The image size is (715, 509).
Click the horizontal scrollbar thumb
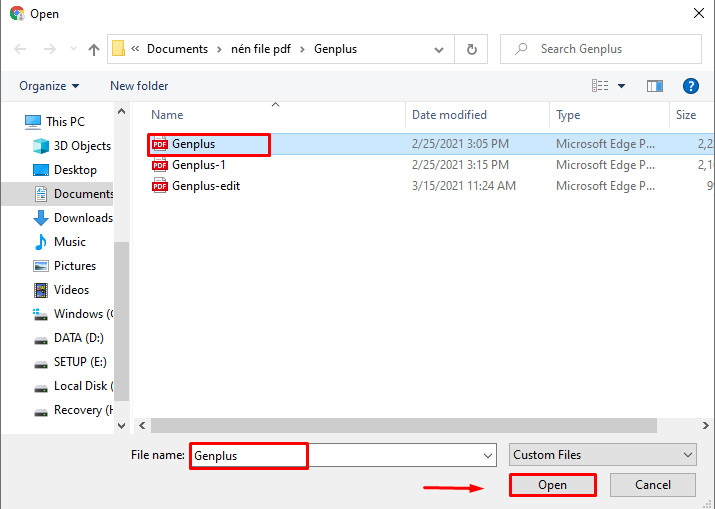(404, 426)
